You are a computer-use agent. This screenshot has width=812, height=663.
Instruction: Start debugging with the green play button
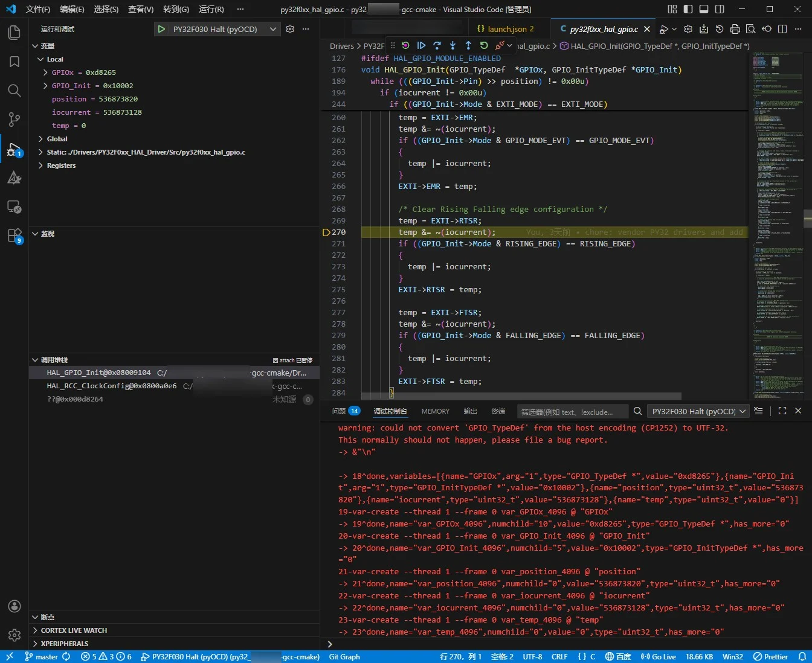161,29
